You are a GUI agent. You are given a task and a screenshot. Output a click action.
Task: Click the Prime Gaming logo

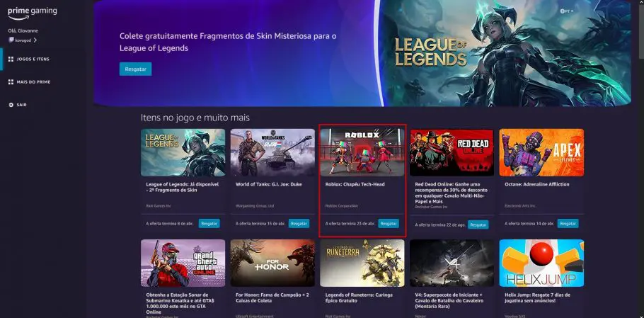[32, 13]
